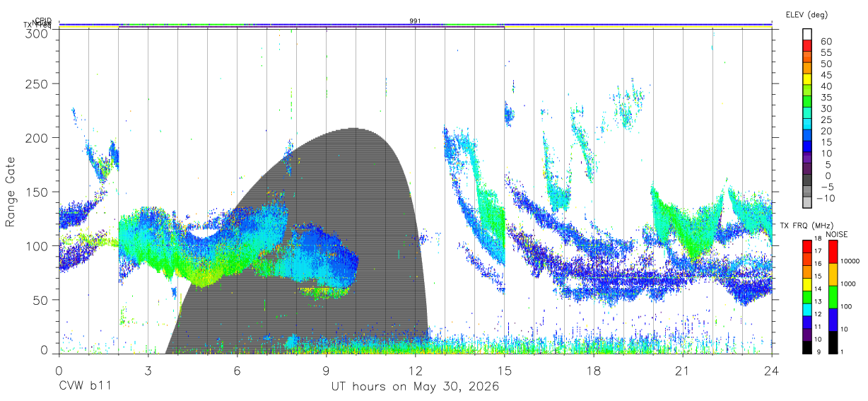Click the ELEV legend label '60'
The width and height of the screenshot is (868, 401).
(826, 41)
